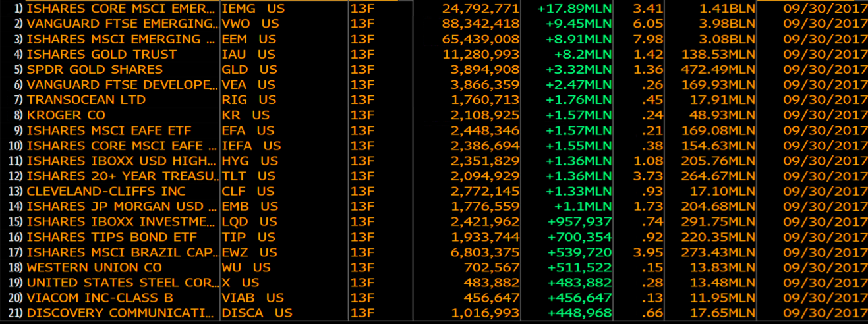868x324 pixels.
Task: Click ISHARES CORE MSCI EAFE holding
Action: 123,146
